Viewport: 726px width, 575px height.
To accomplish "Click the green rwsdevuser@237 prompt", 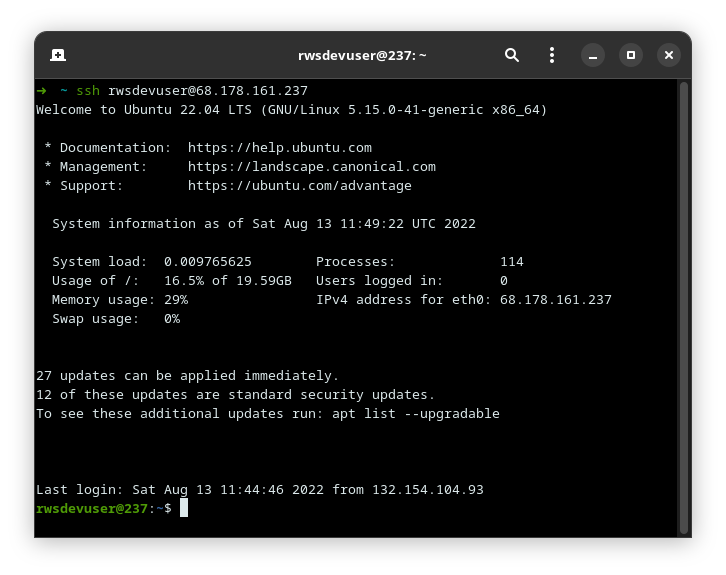I will tap(92, 508).
